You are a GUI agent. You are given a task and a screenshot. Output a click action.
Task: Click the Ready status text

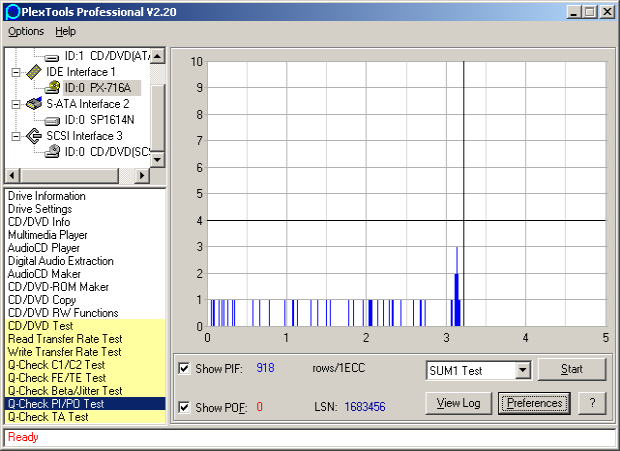[23, 437]
